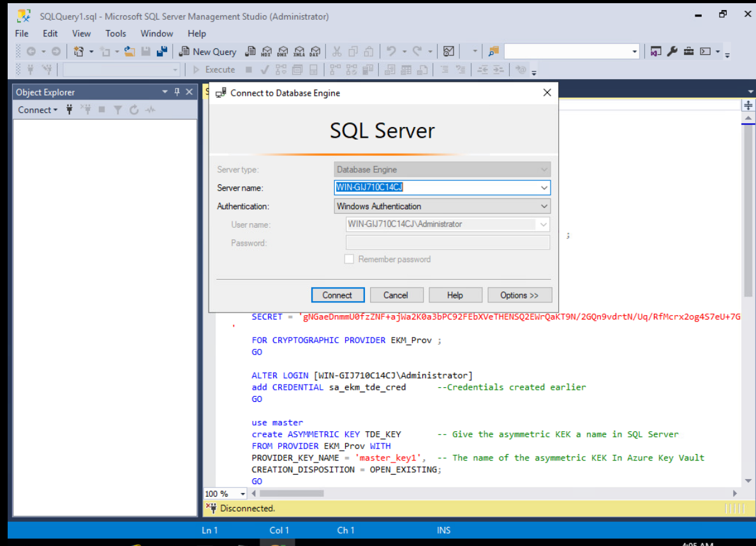The width and height of the screenshot is (756, 546).
Task: Open the Connect dropdown in Object Explorer
Action: (38, 110)
